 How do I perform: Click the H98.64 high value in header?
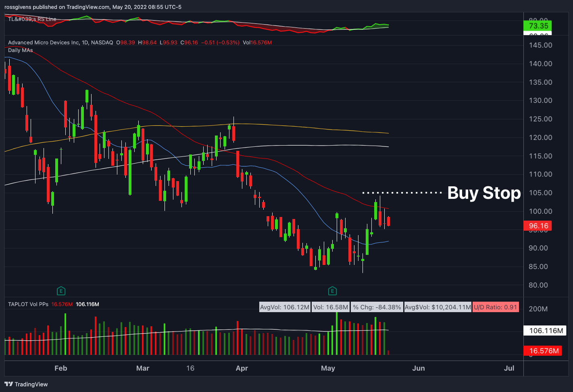(x=147, y=42)
